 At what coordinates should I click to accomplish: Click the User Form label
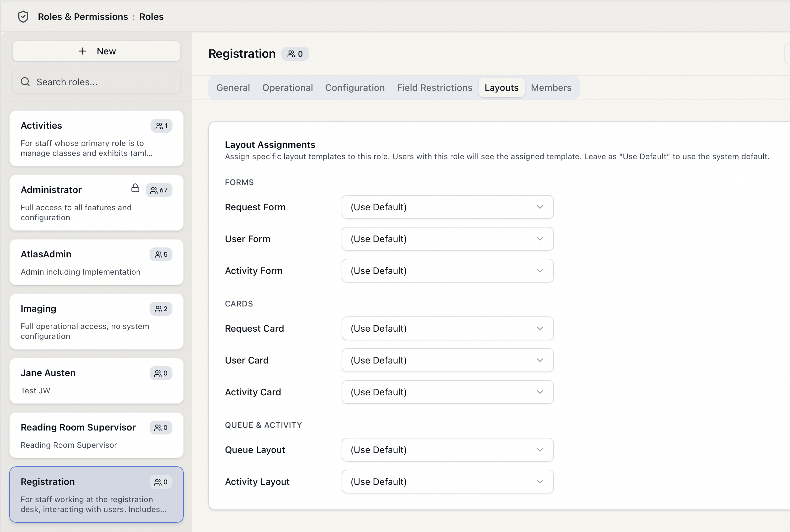click(248, 239)
